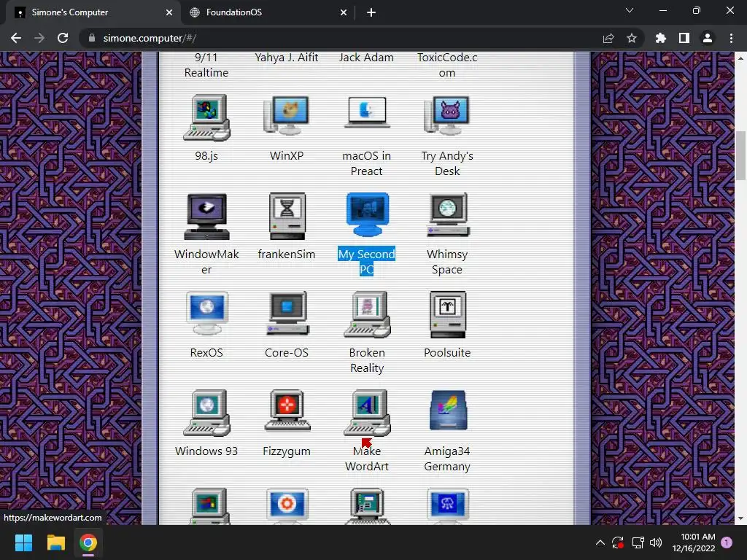Image resolution: width=747 pixels, height=560 pixels.
Task: Launch the macOS in Preact laptop icon
Action: pyautogui.click(x=367, y=112)
